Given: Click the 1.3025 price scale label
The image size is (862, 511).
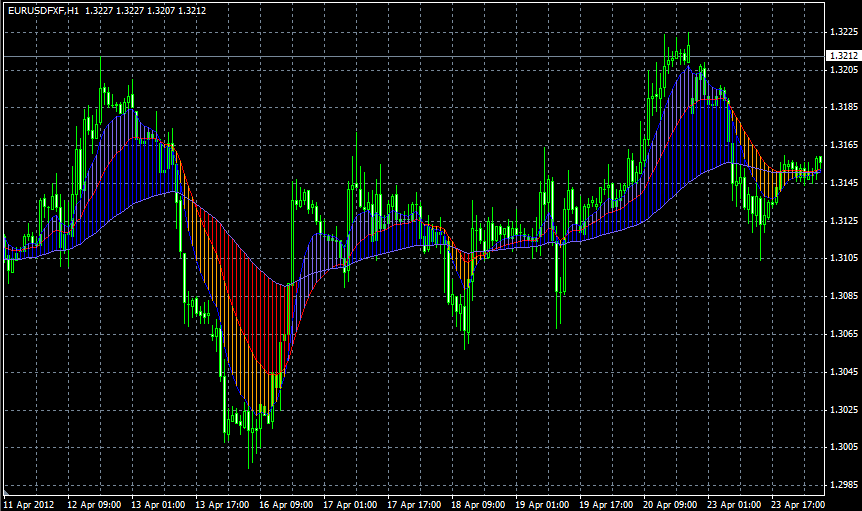Looking at the screenshot, I should tap(844, 410).
